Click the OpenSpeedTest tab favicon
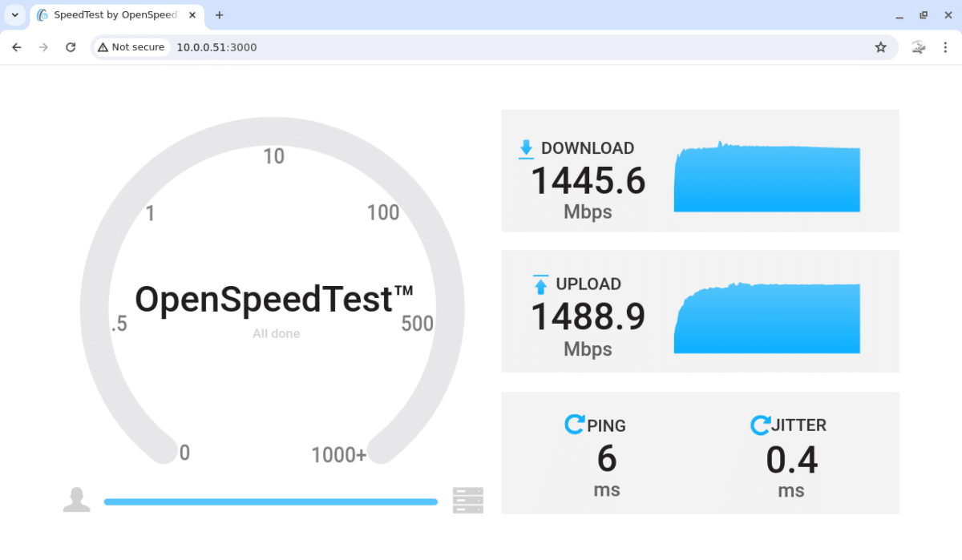 pos(42,15)
